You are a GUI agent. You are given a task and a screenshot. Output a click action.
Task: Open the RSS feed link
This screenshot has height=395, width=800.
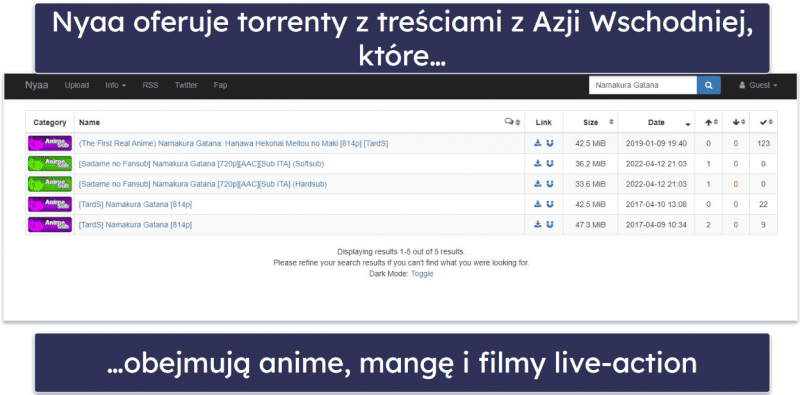pos(150,85)
